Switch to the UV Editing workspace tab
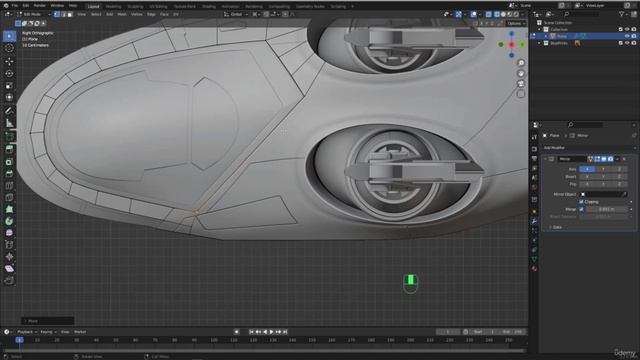Image resolution: width=640 pixels, height=360 pixels. 158,7
